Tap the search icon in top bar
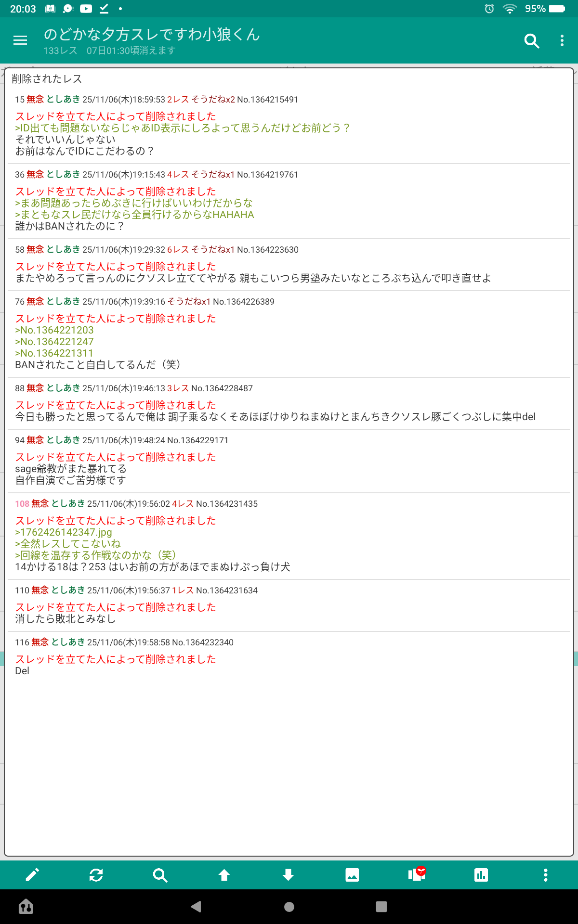 [x=531, y=41]
